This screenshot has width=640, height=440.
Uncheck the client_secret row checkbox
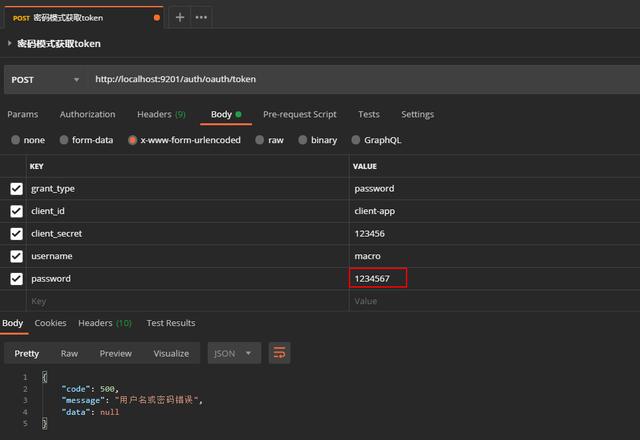click(16, 233)
